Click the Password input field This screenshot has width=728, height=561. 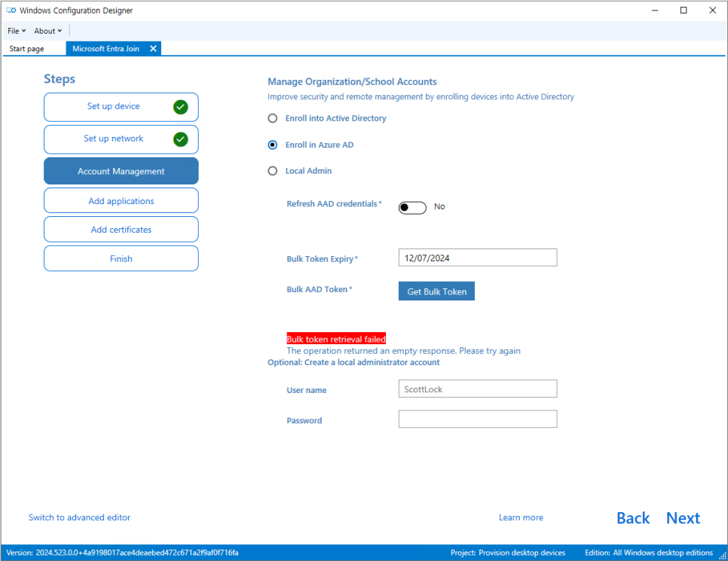pos(478,419)
